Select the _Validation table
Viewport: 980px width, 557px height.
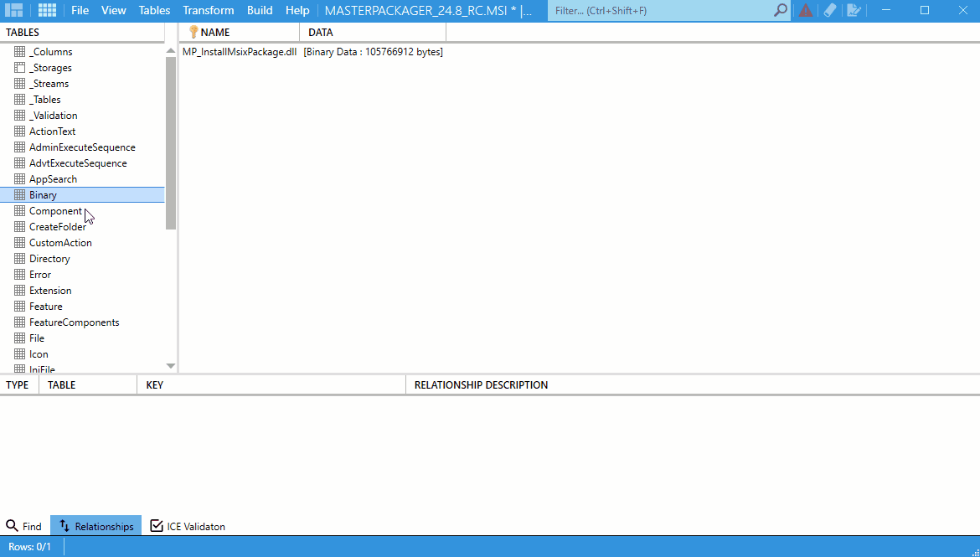(53, 116)
